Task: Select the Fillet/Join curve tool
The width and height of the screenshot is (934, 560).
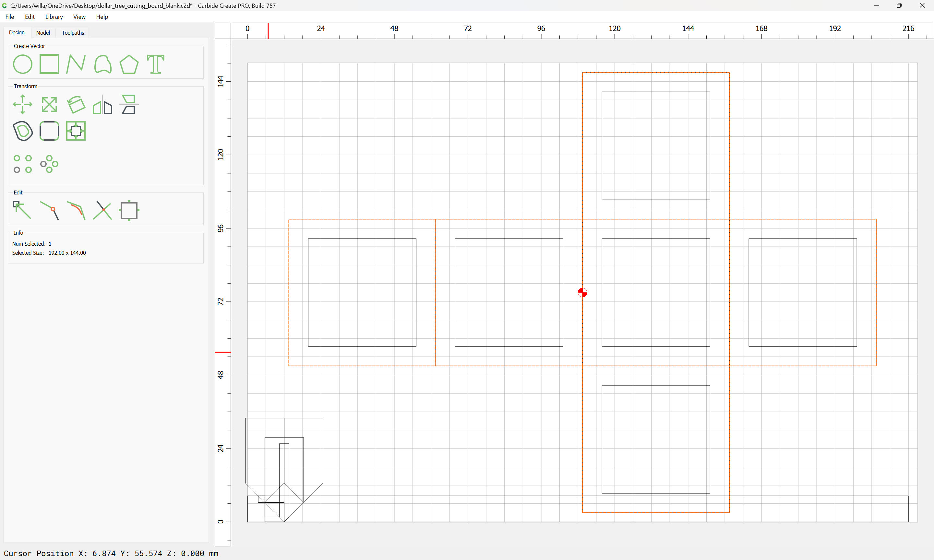Action: click(x=76, y=210)
